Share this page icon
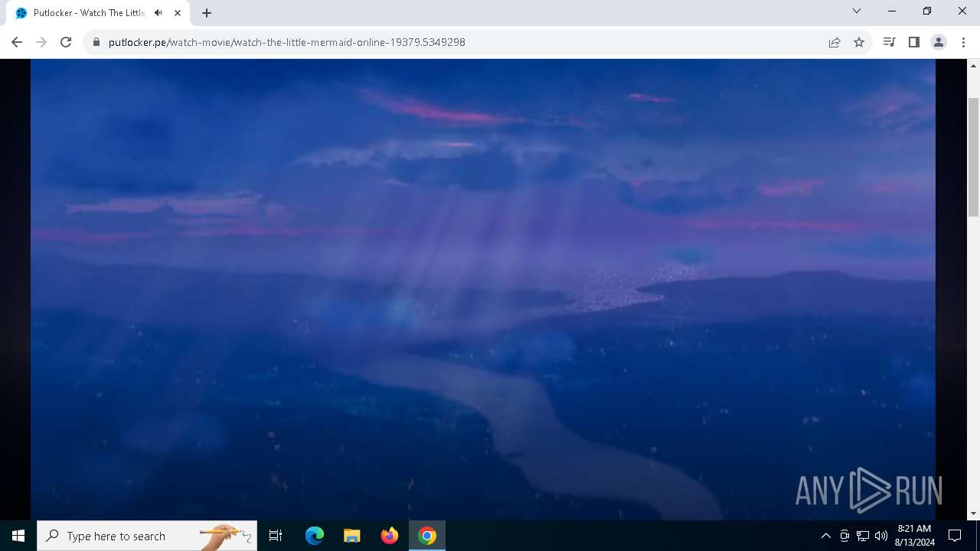 (x=835, y=42)
